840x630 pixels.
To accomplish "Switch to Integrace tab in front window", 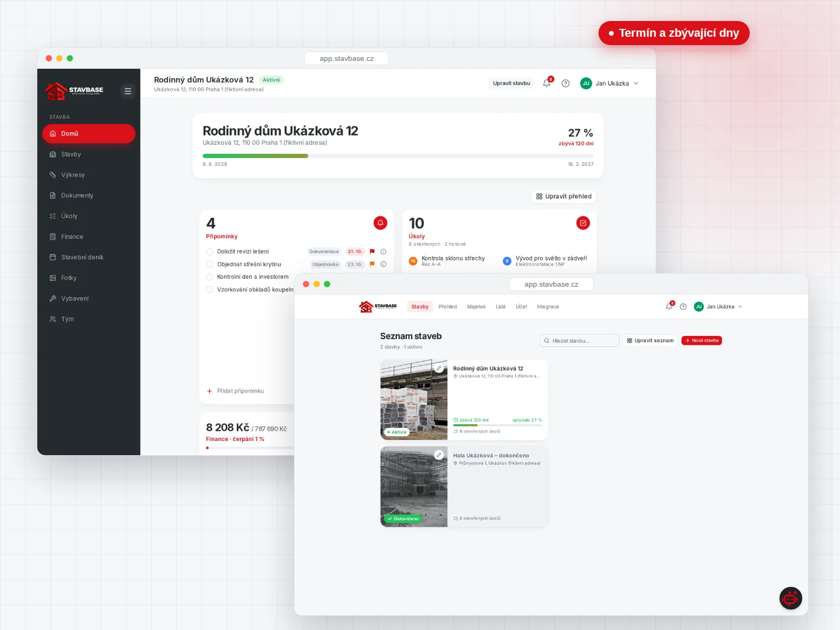I will click(548, 307).
